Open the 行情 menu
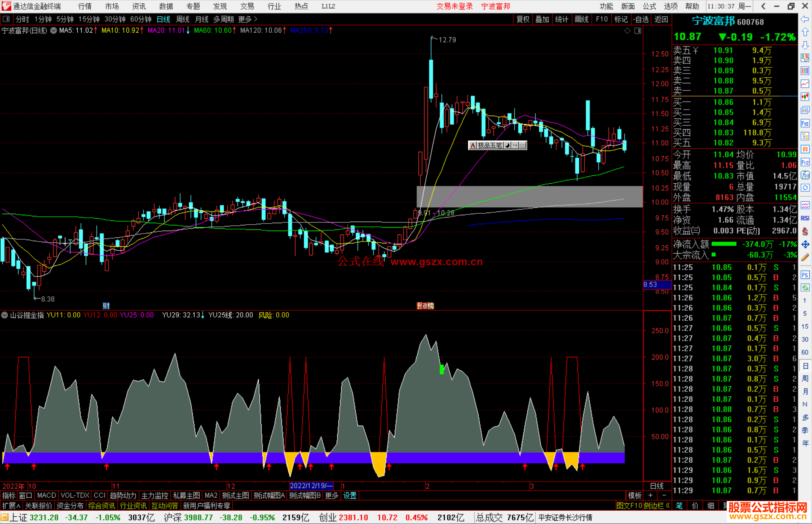812x524 pixels. pyautogui.click(x=85, y=6)
